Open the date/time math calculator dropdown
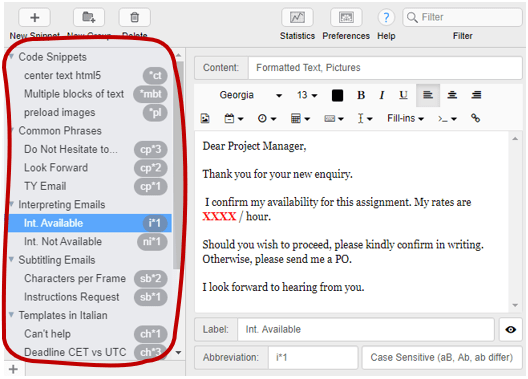Screen dimensions: 528x379 coord(300,118)
